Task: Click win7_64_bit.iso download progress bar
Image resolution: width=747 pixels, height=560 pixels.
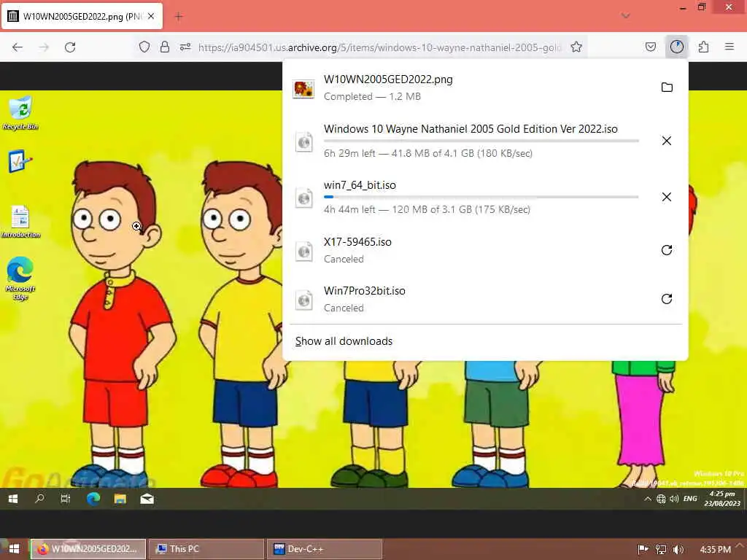Action: (481, 197)
